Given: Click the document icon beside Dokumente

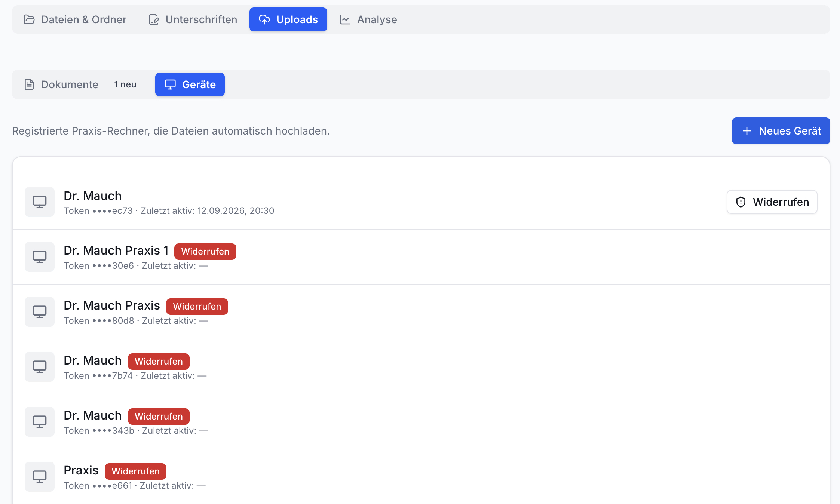Looking at the screenshot, I should [29, 84].
